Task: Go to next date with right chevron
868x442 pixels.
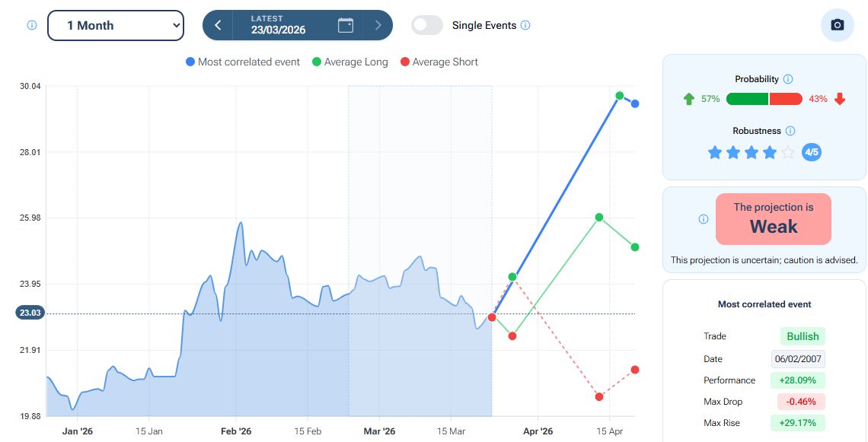Action: point(378,25)
